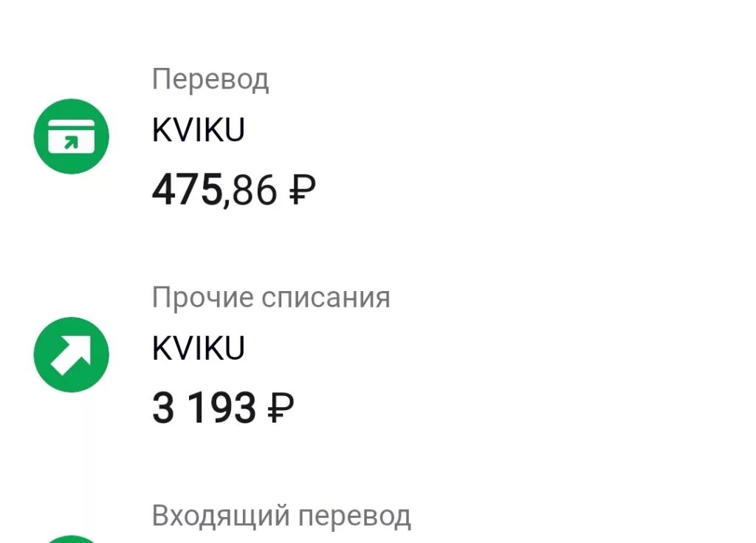
Task: Tap ruble sign next to 475,86
Action: [x=303, y=189]
